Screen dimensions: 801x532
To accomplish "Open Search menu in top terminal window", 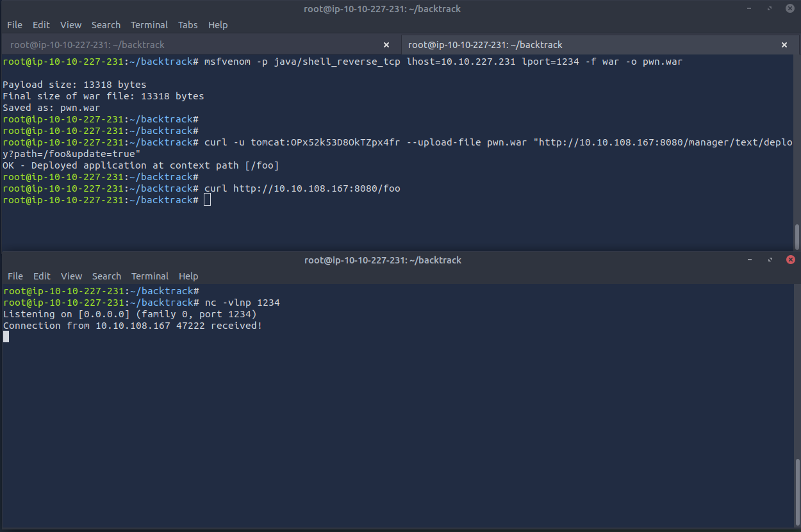I will 106,25.
